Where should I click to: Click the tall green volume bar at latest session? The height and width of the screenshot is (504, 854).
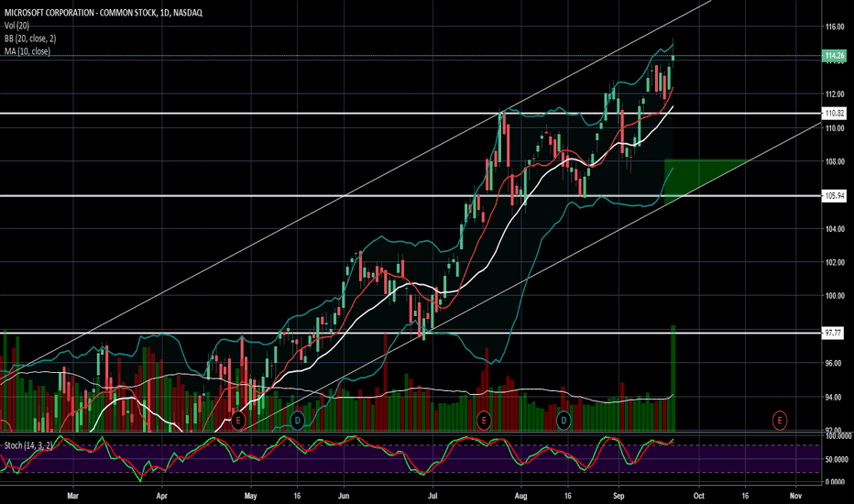tap(673, 378)
